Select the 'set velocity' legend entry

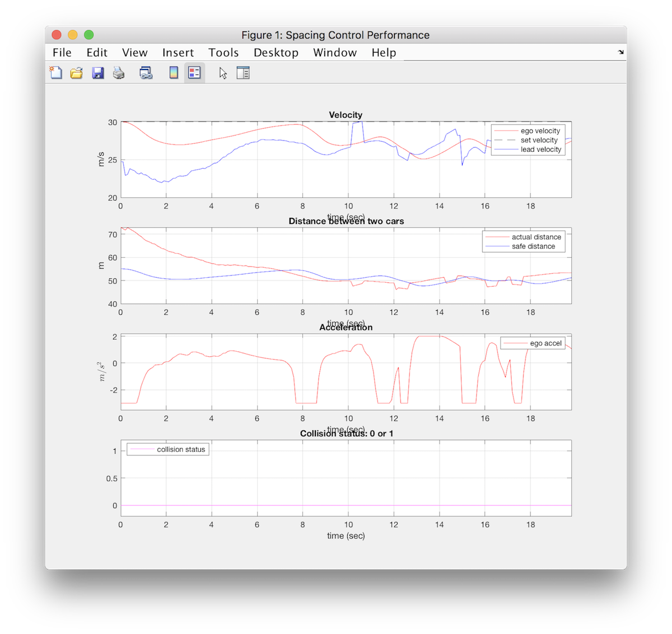tap(527, 141)
